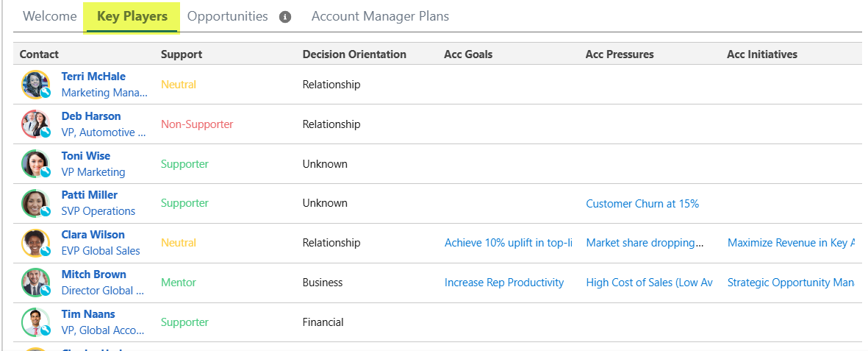Click Terri McHale's avatar photo
The width and height of the screenshot is (868, 351).
coord(34,83)
